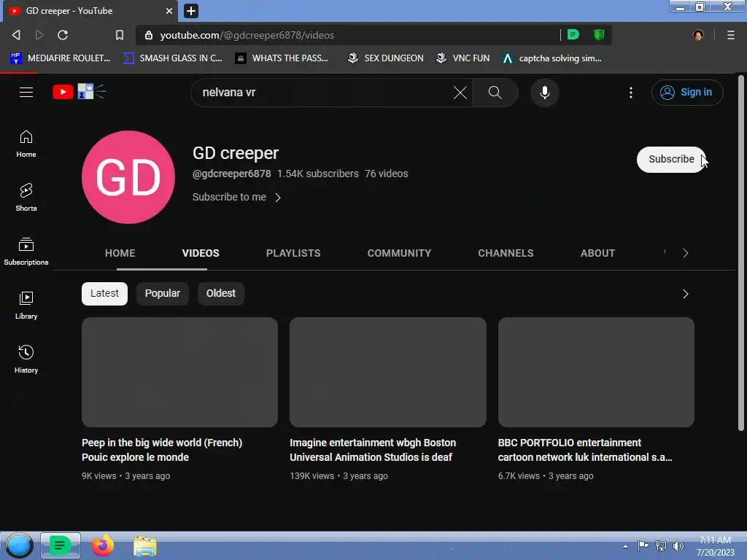Open the 'Peep in the big wide world (French)' title
This screenshot has height=560, width=747.
pyautogui.click(x=162, y=449)
